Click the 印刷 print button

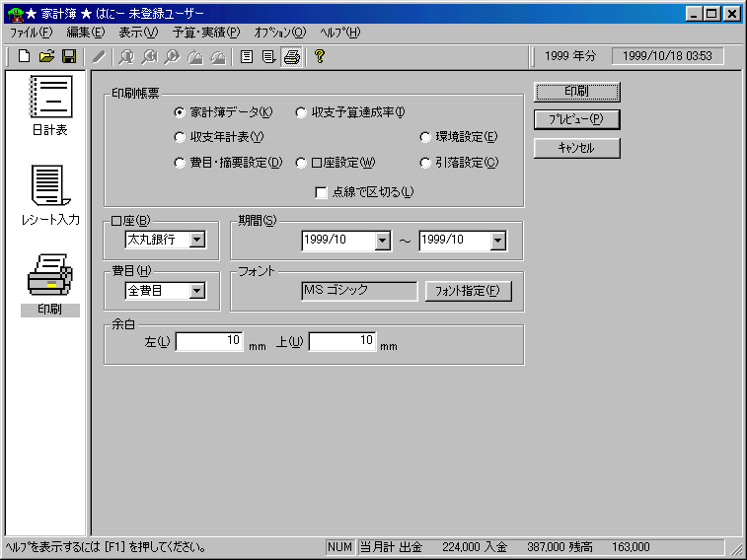[x=577, y=92]
